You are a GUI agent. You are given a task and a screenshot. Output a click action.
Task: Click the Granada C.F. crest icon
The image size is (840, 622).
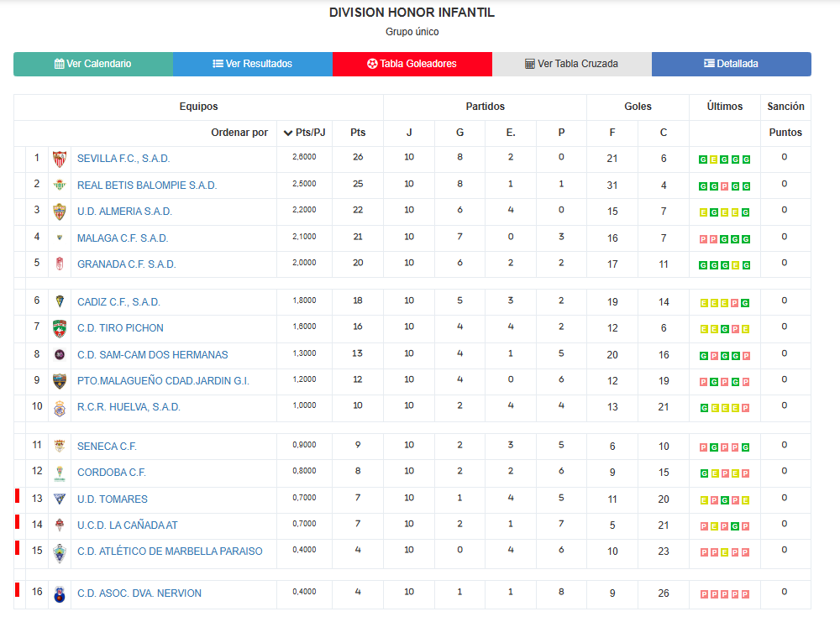coord(60,264)
